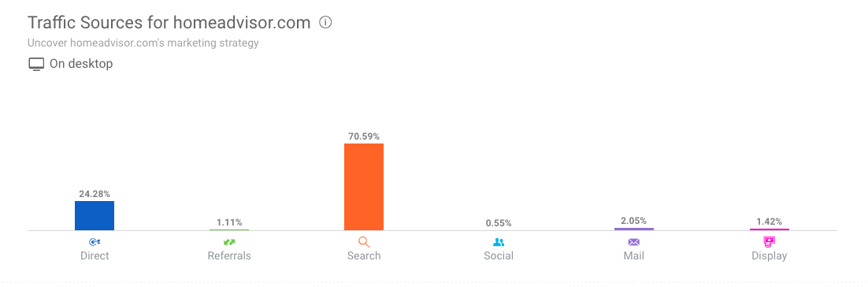Click the purple Mail envelope icon
This screenshot has width=868, height=287.
click(x=634, y=242)
